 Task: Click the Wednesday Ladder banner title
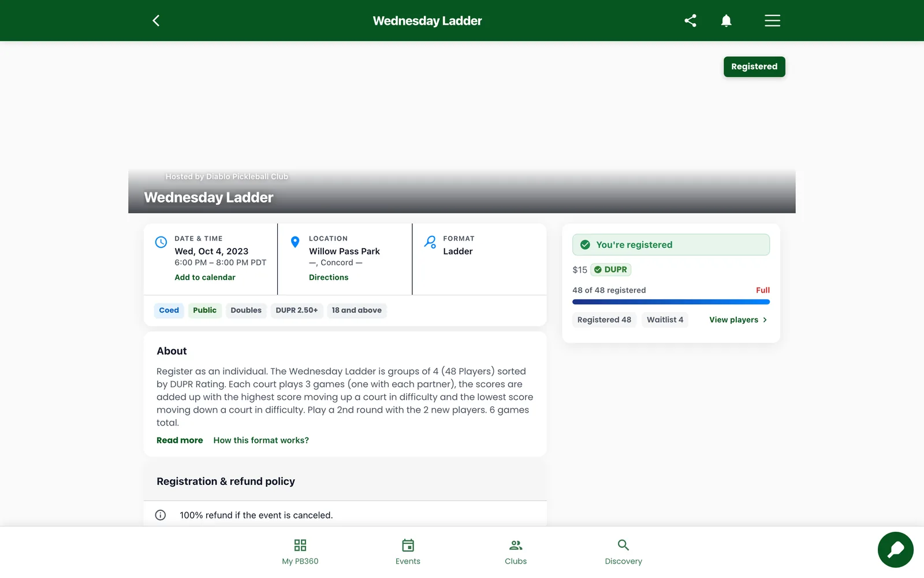click(x=208, y=198)
